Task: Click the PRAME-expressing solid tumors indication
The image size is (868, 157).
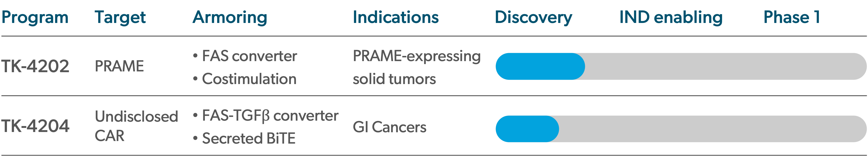Action: 416,67
